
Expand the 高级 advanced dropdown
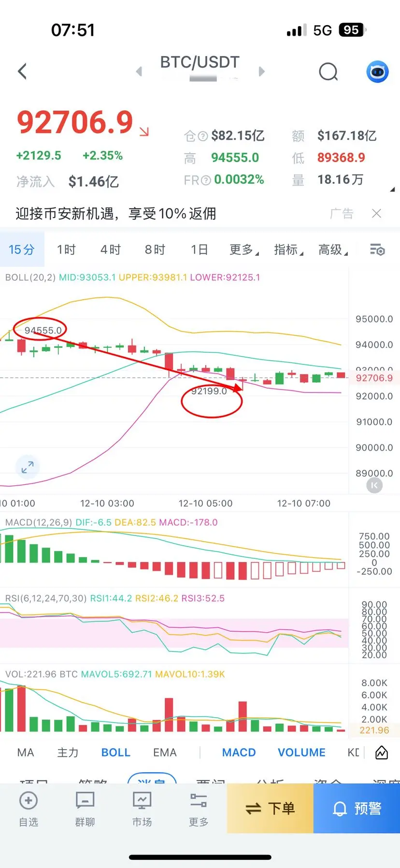333,249
